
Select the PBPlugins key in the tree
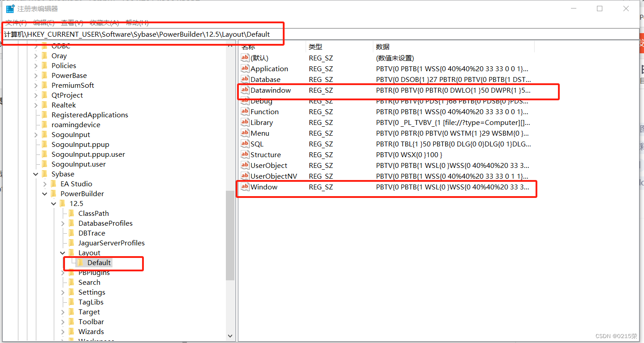pyautogui.click(x=94, y=273)
